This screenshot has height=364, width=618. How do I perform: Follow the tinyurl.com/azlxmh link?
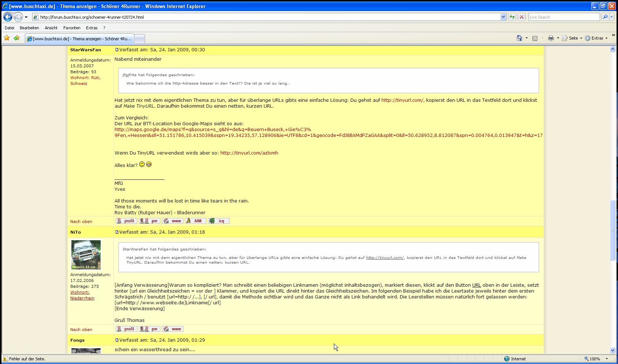click(249, 153)
